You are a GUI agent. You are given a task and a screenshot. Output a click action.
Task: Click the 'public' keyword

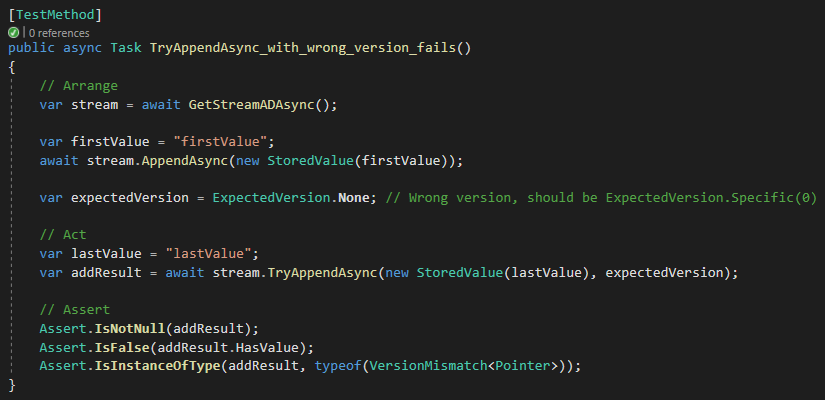coord(32,48)
